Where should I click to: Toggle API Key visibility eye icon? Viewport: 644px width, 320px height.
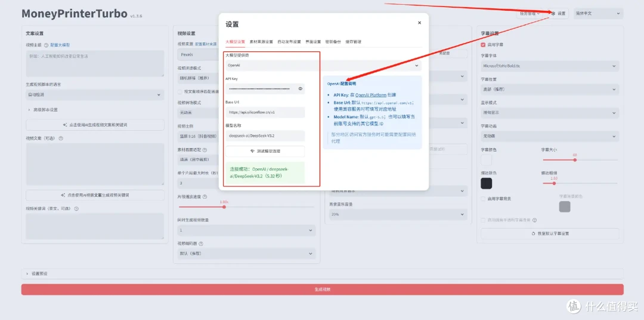(x=300, y=88)
